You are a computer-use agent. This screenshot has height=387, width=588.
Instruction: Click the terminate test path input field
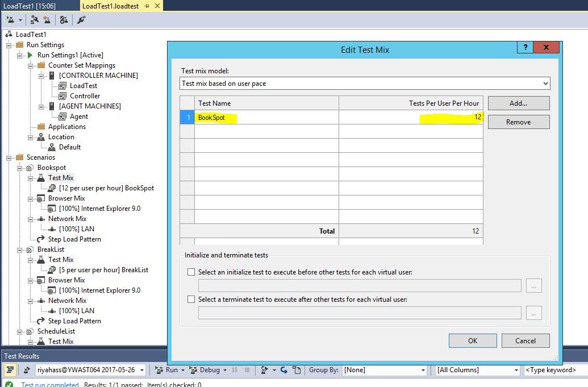point(358,313)
